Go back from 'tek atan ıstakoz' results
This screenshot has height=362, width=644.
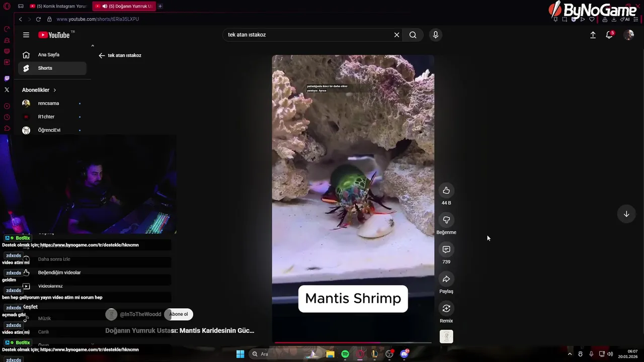[102, 55]
